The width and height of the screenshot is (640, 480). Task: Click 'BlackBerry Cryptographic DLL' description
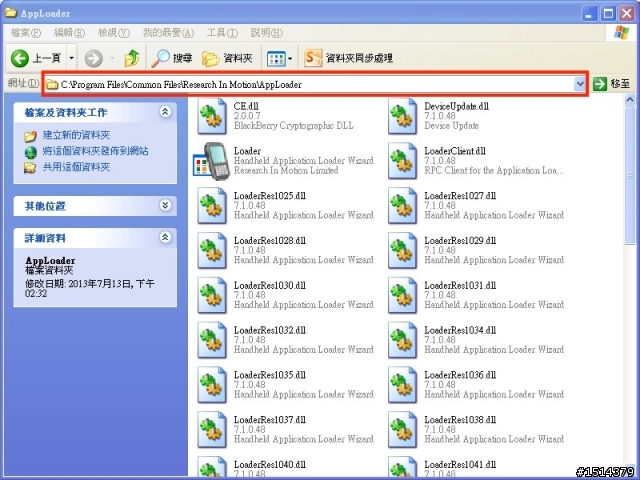tap(293, 126)
